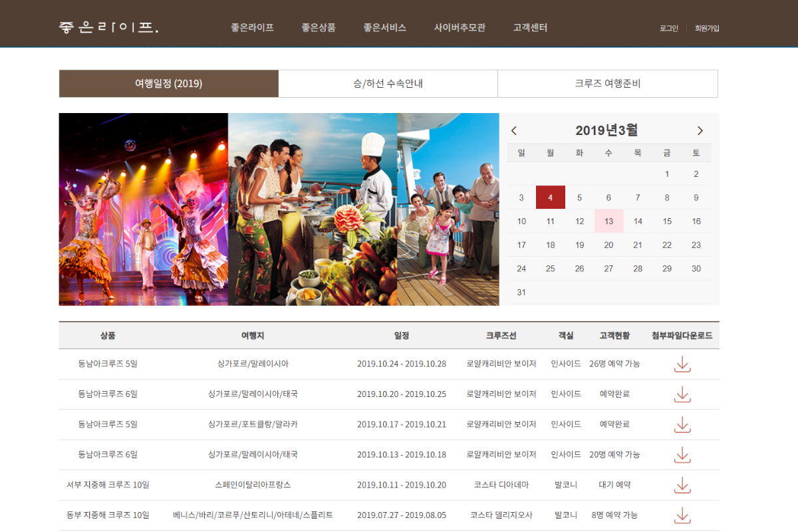Screen dimensions: 798x532
Task: Download attachment for 코스타 델리지오사 cruise
Action: [682, 515]
